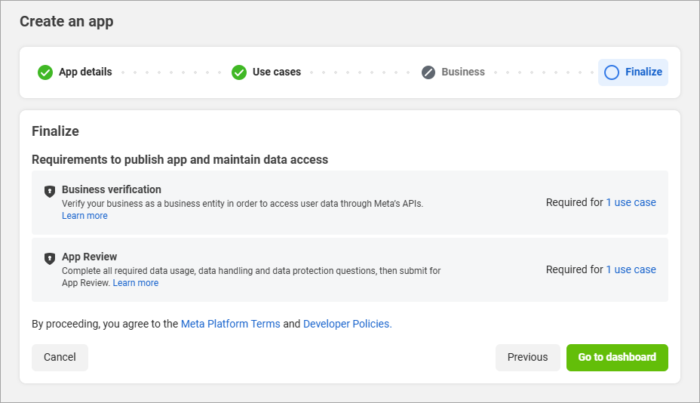
Task: Click the Requirements to publish app heading
Action: coord(180,159)
